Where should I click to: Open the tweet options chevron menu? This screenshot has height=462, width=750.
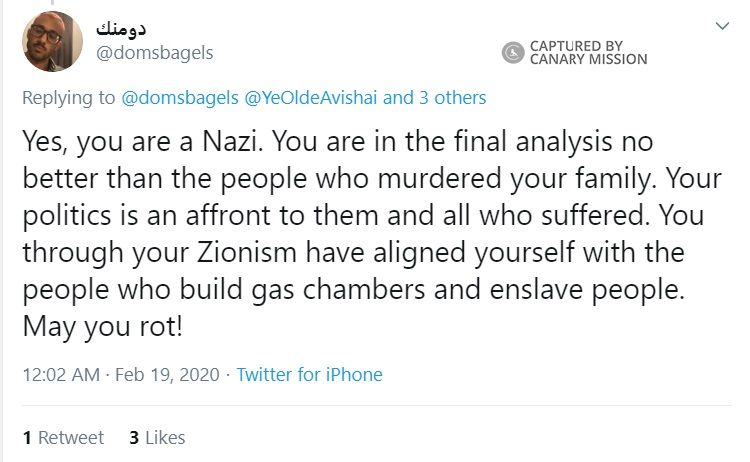click(722, 26)
